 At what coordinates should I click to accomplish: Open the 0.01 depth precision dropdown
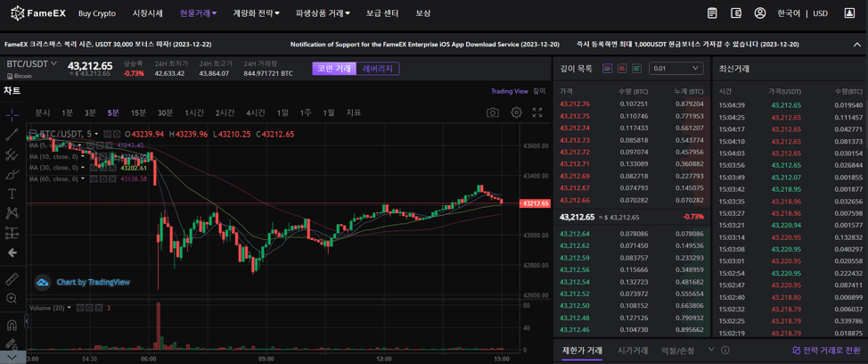[675, 69]
